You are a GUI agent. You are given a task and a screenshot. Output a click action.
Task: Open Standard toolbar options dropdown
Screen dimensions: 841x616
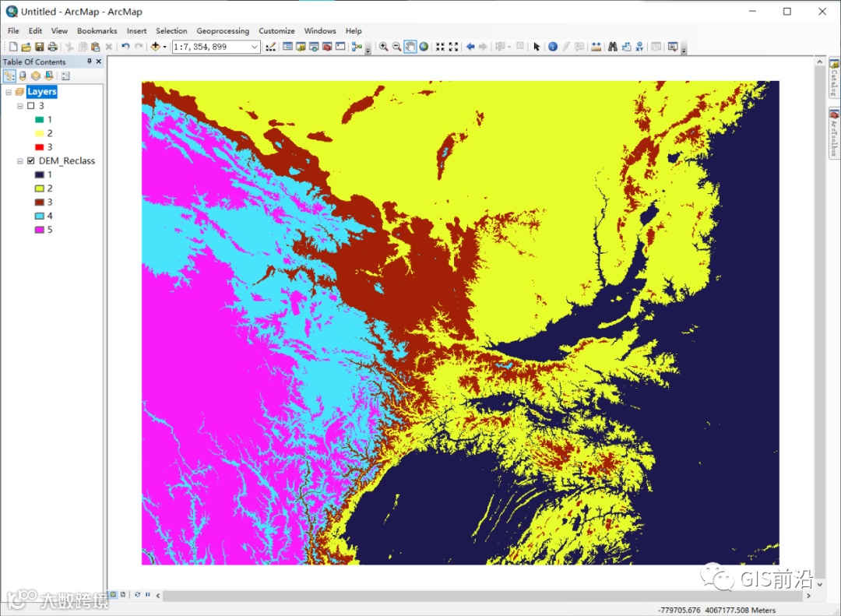(x=368, y=50)
